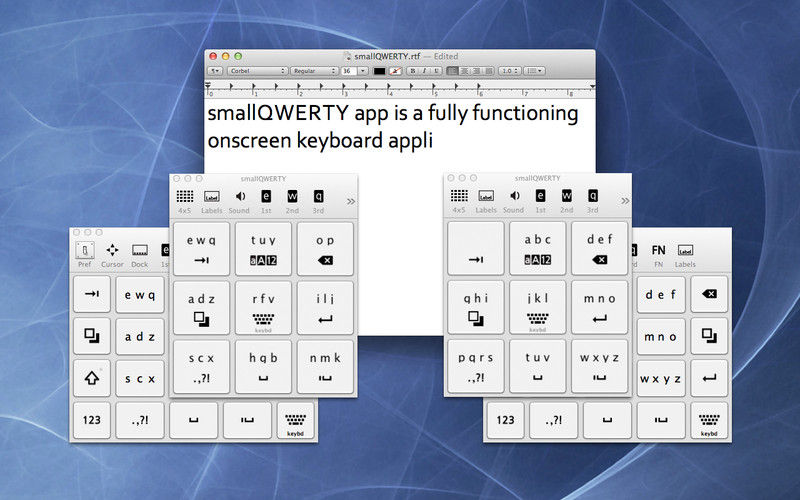Screen dimensions: 800x500
Task: Tap the overlapping windows key in the Pref toolbar window
Action: (92, 336)
